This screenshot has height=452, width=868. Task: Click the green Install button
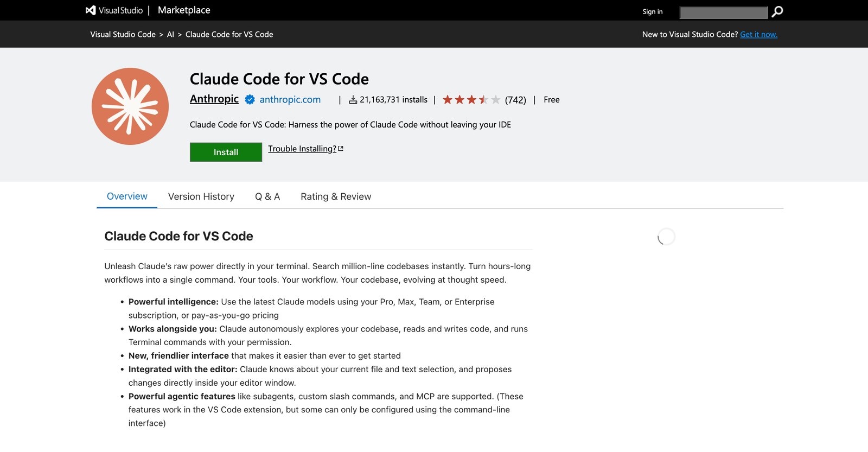[226, 152]
